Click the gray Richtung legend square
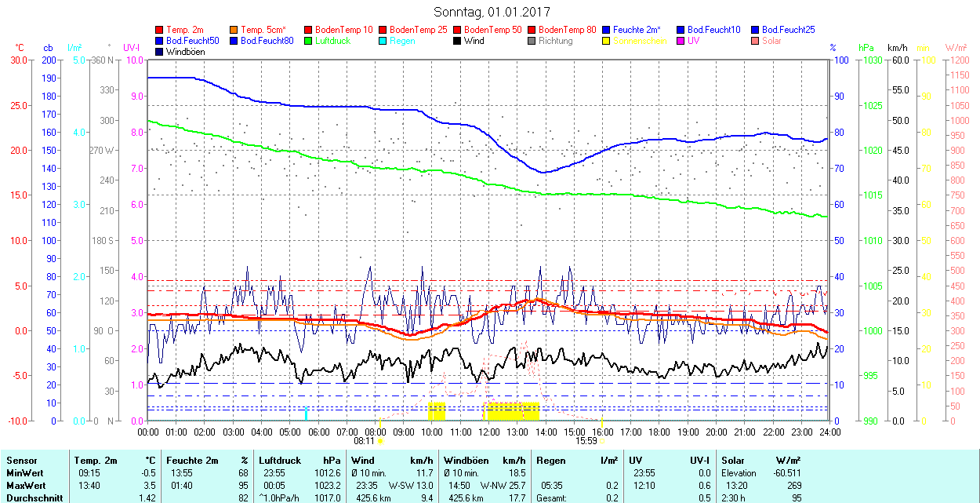Screen dimensions: 980x503 click(x=532, y=41)
